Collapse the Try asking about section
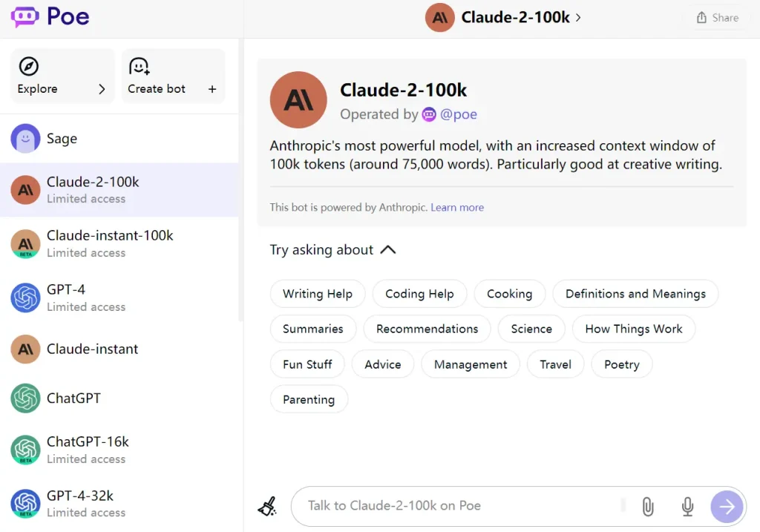The height and width of the screenshot is (532, 760). click(387, 250)
